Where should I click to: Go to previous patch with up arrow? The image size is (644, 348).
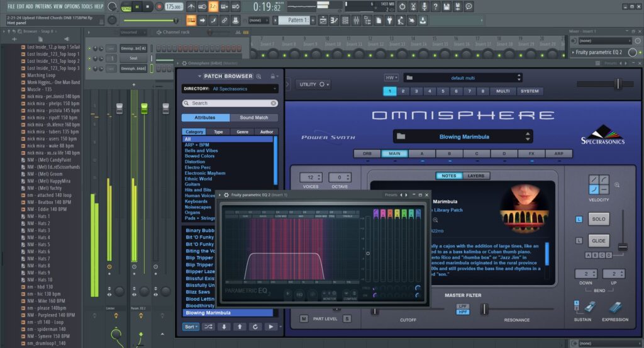point(240,327)
